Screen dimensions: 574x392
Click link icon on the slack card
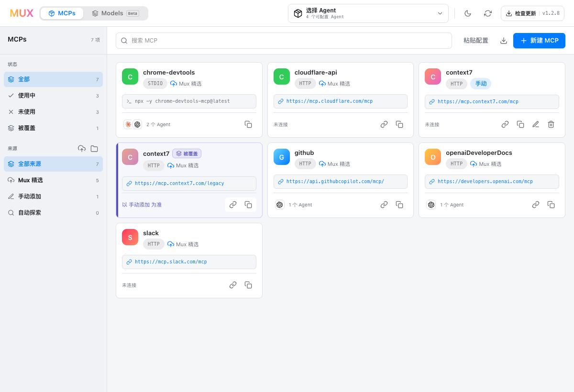(x=233, y=285)
